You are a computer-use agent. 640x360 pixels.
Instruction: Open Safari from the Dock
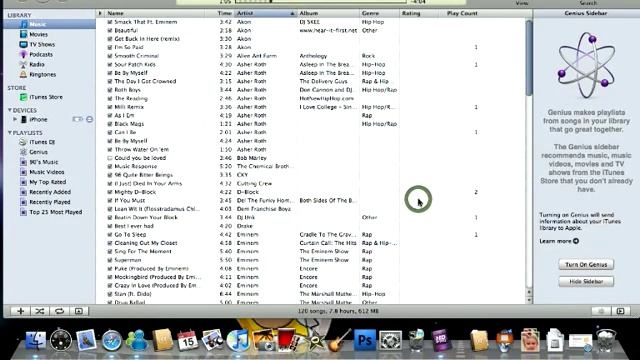[111, 341]
